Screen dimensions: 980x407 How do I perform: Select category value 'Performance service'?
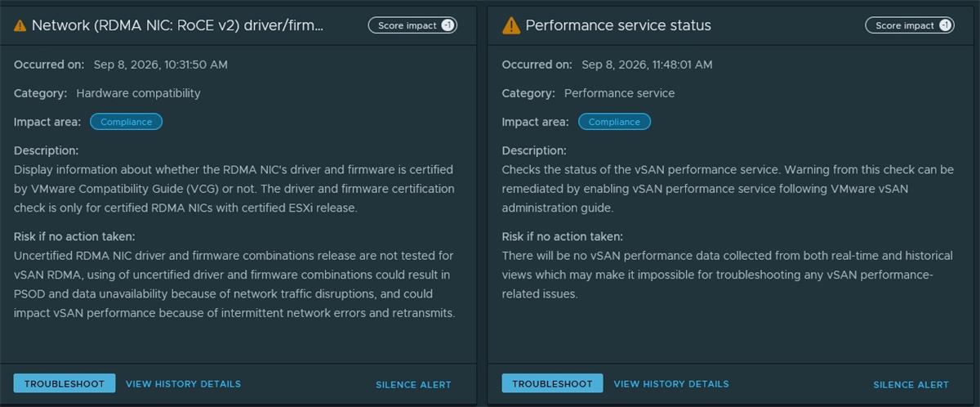[620, 93]
